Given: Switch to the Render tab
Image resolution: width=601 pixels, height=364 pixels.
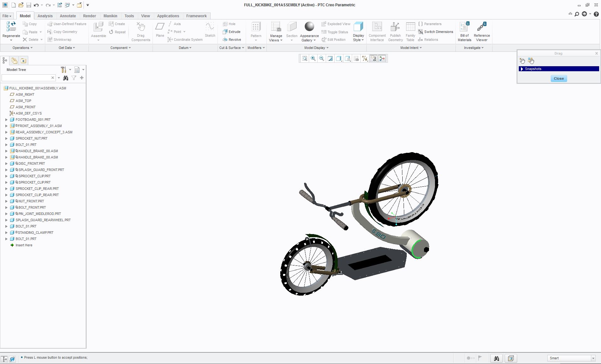Looking at the screenshot, I should 89,16.
